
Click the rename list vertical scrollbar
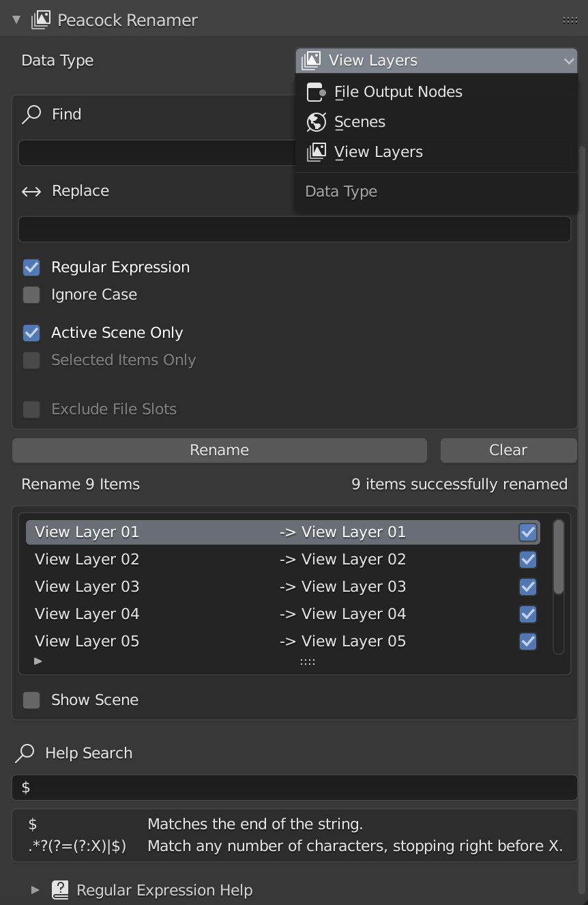559,558
